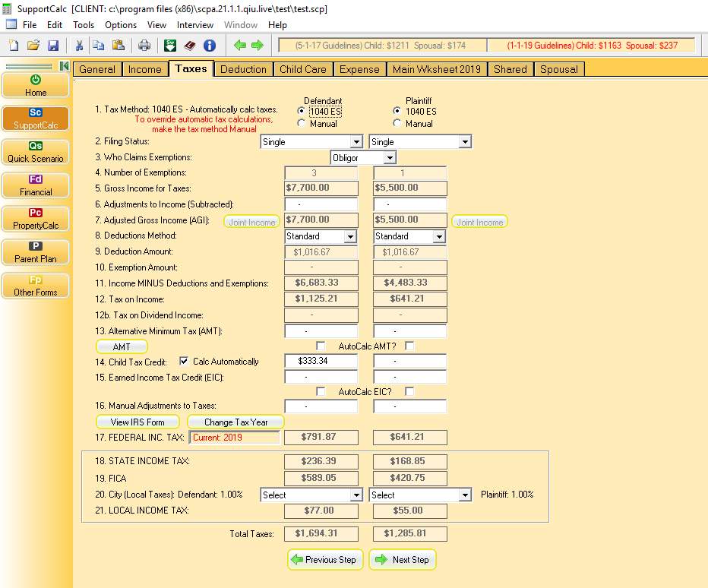Open Financial module in sidebar
708x588 pixels.
click(36, 185)
